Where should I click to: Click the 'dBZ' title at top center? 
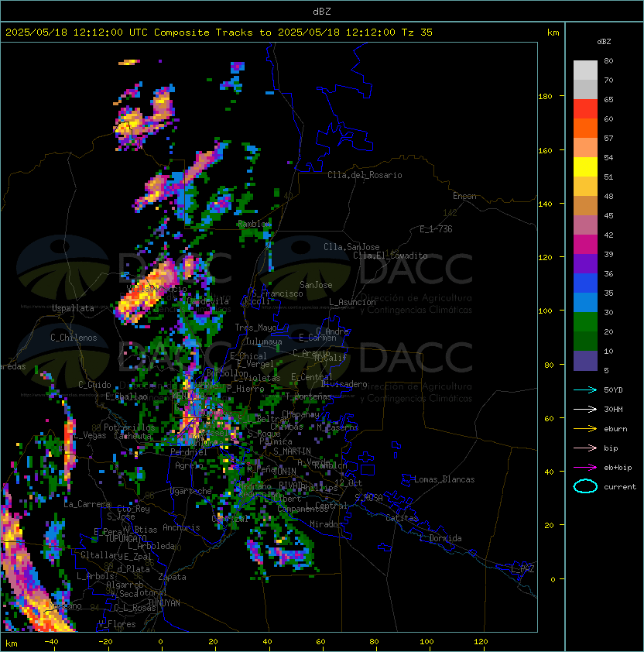coord(322,11)
